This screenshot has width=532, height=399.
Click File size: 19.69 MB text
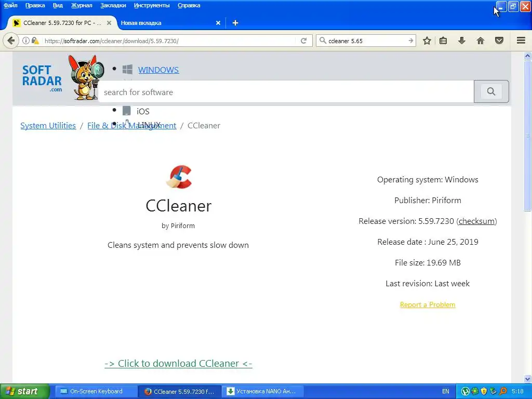428,262
